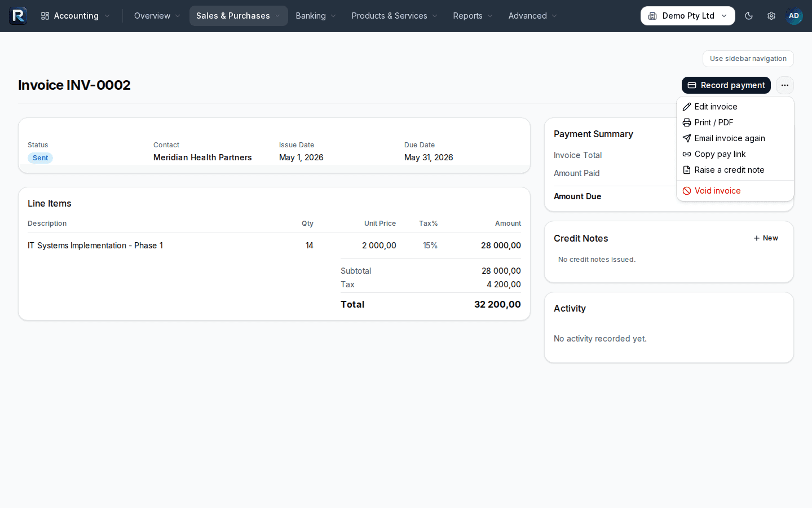The height and width of the screenshot is (508, 812).
Task: Click New credit note button
Action: click(766, 238)
